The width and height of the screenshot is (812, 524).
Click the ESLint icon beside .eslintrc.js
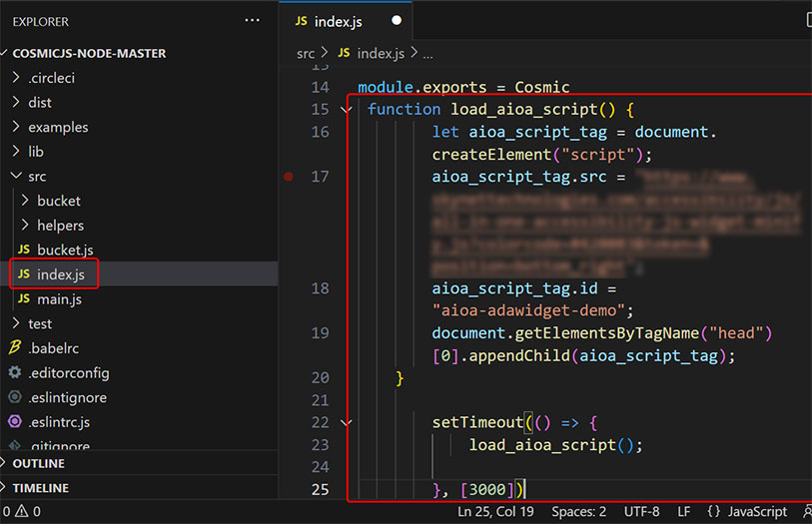15,421
